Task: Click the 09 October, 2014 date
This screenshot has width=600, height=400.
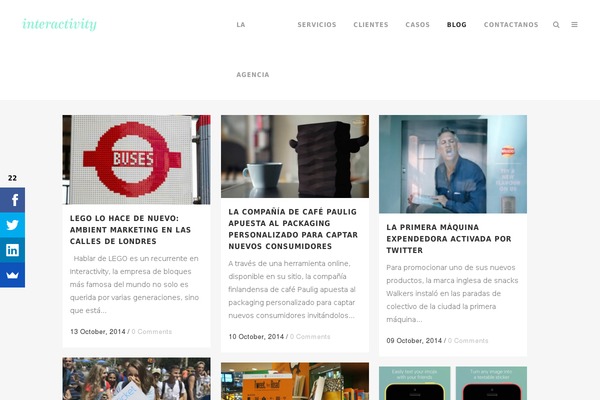Action: (414, 340)
